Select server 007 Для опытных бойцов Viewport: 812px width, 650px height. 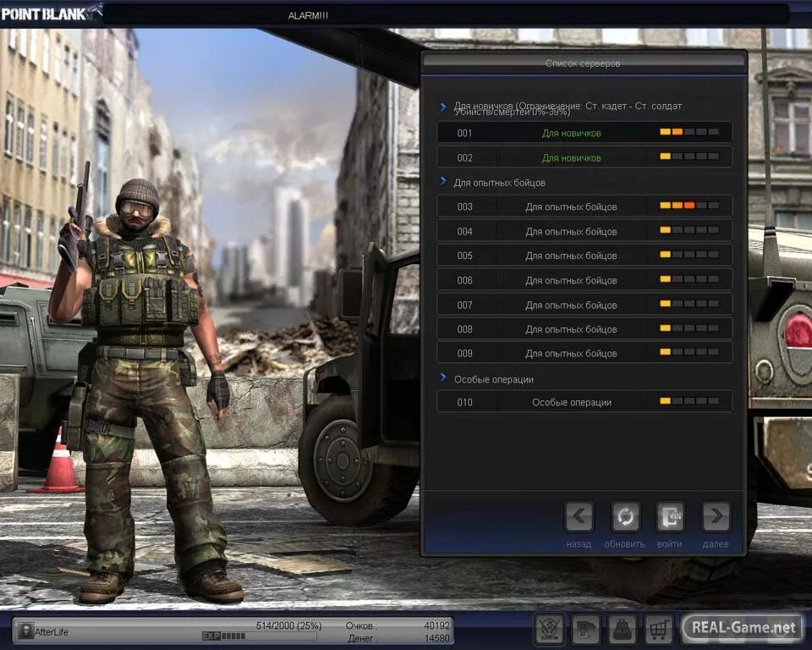tap(584, 305)
